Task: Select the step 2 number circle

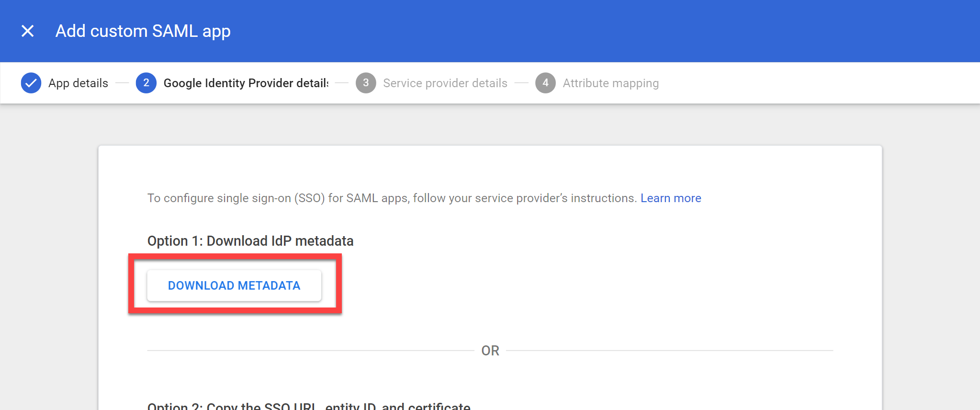Action: pos(146,83)
